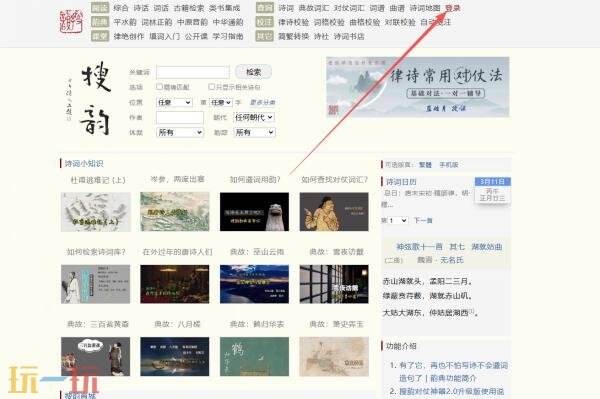Open the 简繁转换 link
600x399 pixels.
coord(293,36)
